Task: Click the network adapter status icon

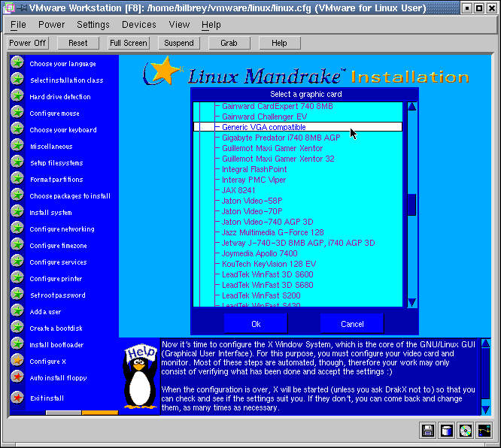Action: pyautogui.click(x=484, y=431)
